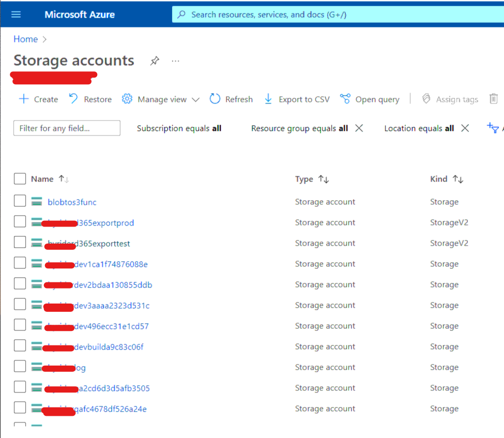
Task: Click storage icon beside qafc4678df526a24e row
Action: coord(37,409)
